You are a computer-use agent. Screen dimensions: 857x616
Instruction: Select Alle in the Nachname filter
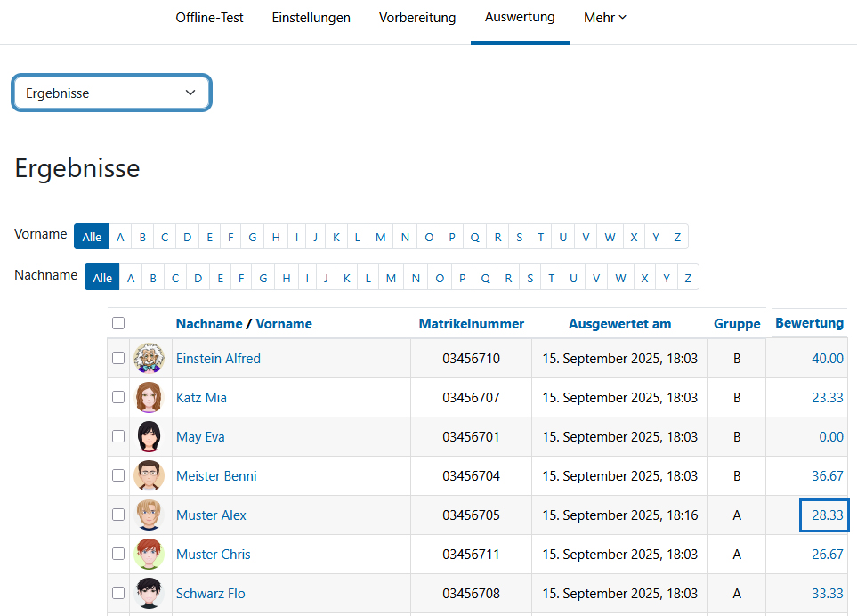102,278
